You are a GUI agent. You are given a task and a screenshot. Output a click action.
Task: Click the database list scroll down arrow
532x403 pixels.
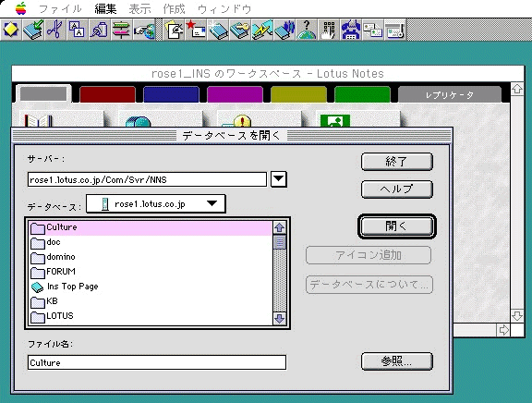(x=279, y=319)
